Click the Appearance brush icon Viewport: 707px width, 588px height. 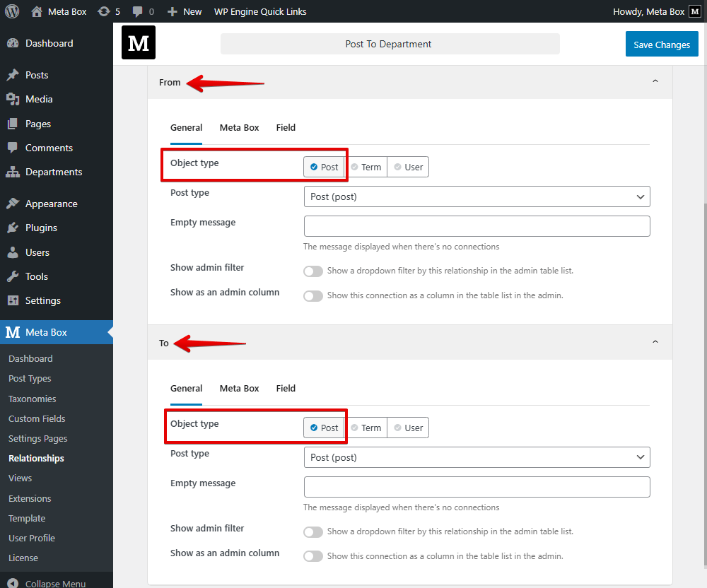pyautogui.click(x=13, y=203)
